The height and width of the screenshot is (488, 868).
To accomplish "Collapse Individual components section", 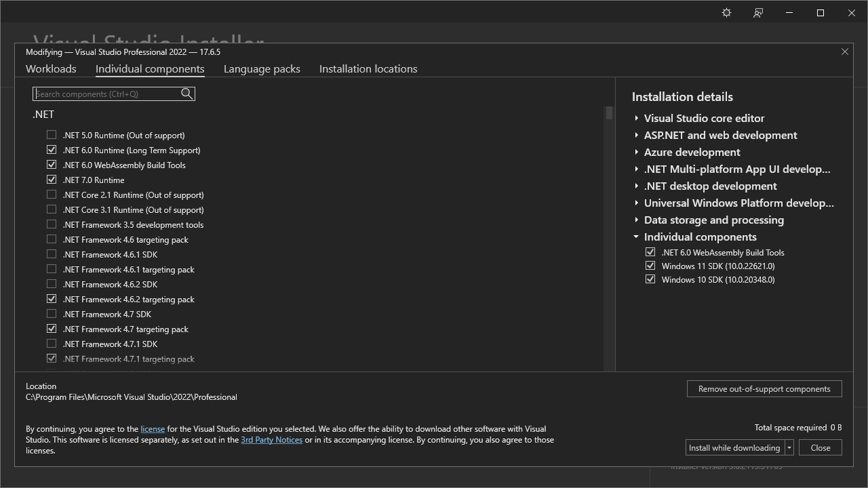I will 636,237.
